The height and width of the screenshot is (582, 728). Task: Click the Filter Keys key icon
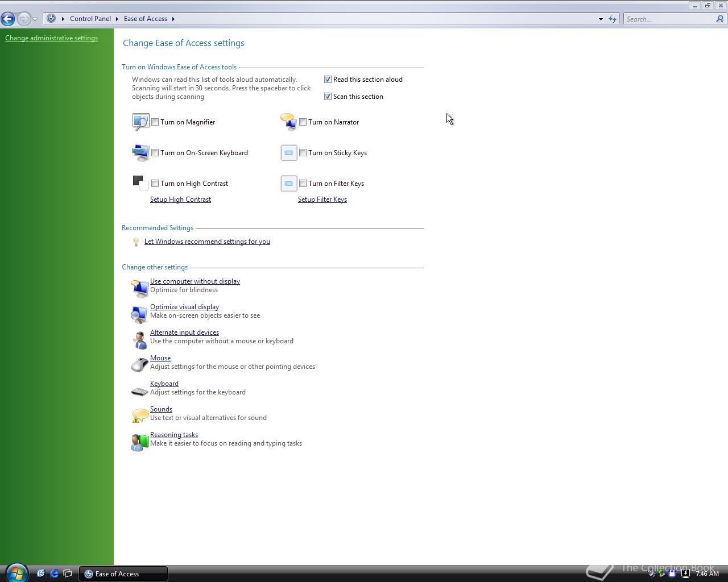coord(288,183)
